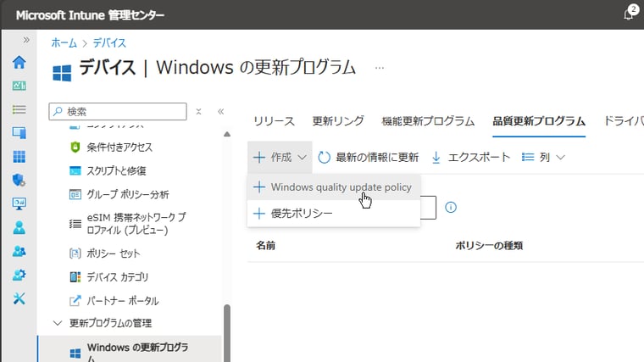The width and height of the screenshot is (644, 362).
Task: Open Devices icon in left rail
Action: point(19,133)
